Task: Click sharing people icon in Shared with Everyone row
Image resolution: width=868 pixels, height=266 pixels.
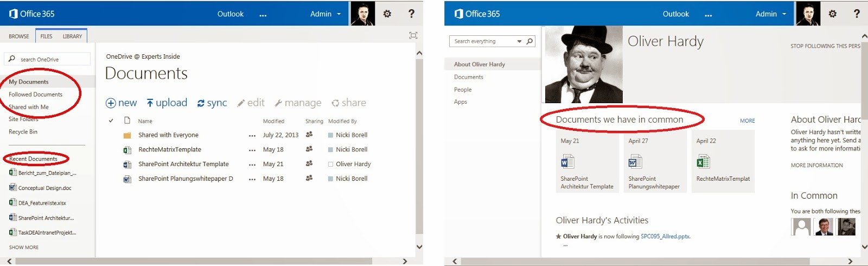Action: pyautogui.click(x=309, y=134)
